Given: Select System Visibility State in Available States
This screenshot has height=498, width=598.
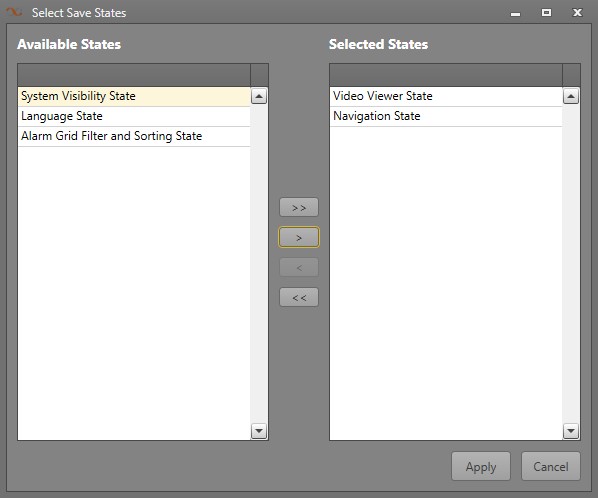Looking at the screenshot, I should click(x=134, y=96).
